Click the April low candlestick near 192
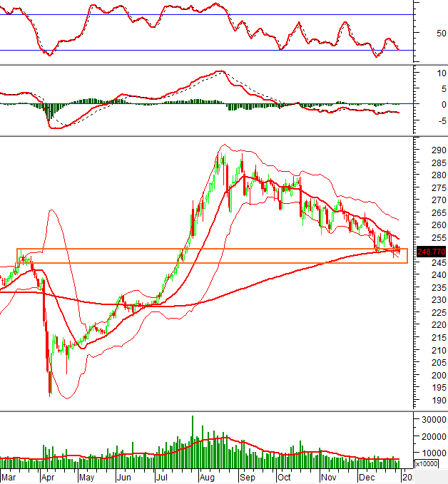The width and height of the screenshot is (448, 484). [x=50, y=385]
